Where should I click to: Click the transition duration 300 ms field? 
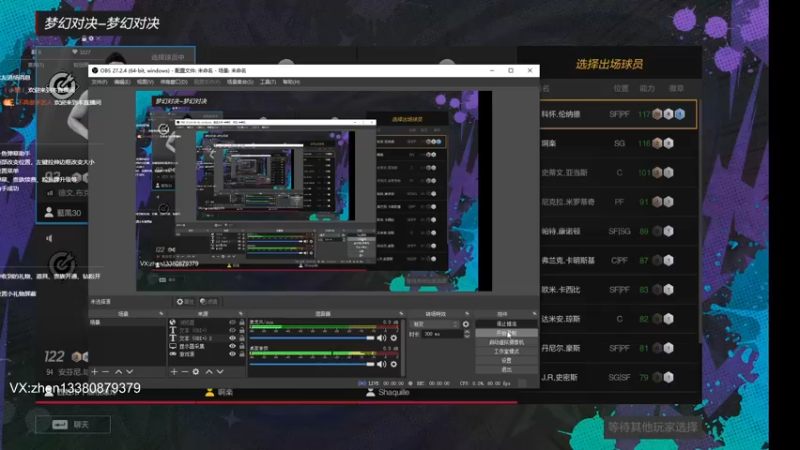[x=441, y=334]
